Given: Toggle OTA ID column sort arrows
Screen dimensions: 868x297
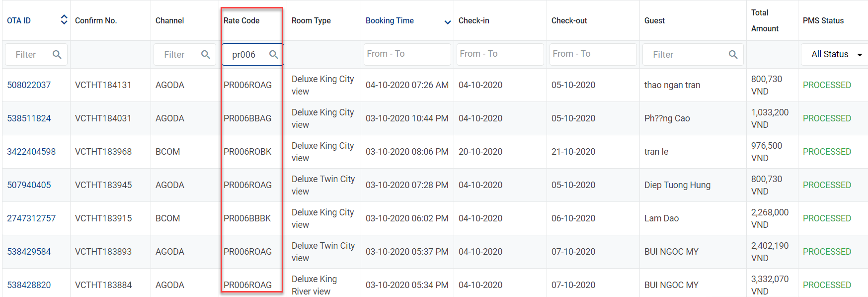Looking at the screenshot, I should coord(64,20).
